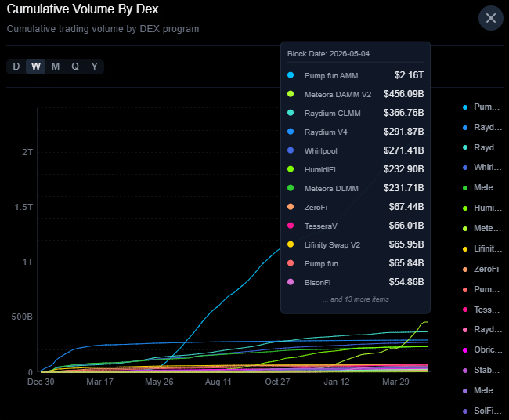Toggle the purple Mete... legend entry
The width and height of the screenshot is (509, 420).
tap(482, 390)
